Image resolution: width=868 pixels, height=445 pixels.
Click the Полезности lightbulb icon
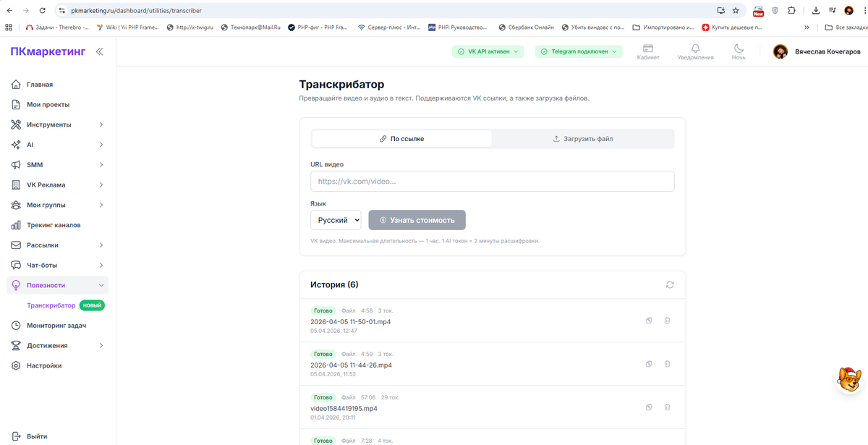16,285
